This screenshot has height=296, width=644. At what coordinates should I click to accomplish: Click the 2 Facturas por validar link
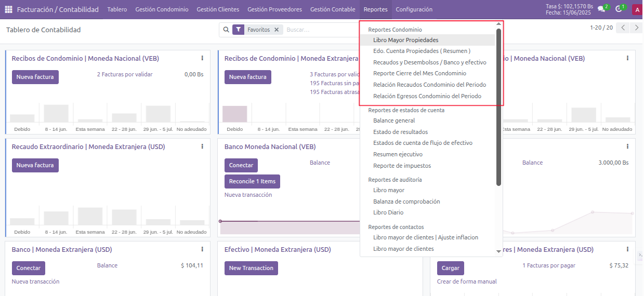[125, 74]
